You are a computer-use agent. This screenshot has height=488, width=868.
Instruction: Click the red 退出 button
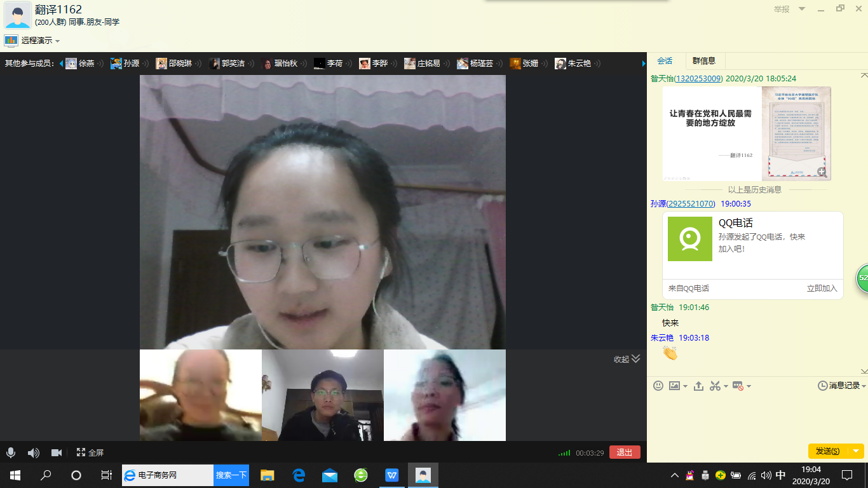624,452
